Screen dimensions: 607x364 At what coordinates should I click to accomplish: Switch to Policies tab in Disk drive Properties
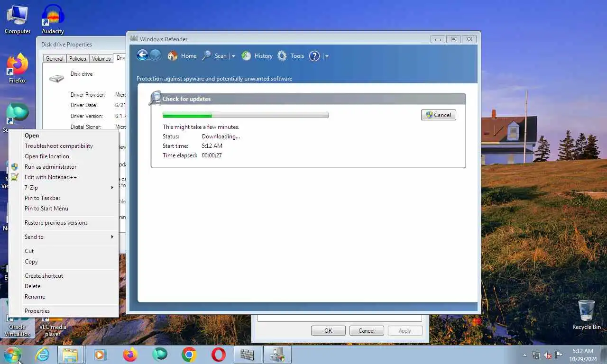tap(77, 59)
